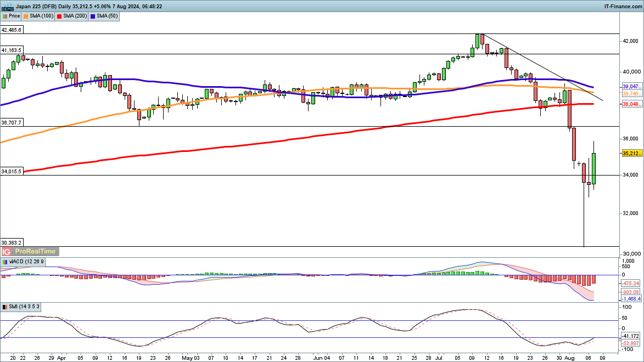Click the 34,015.5 support level label
The width and height of the screenshot is (644, 362).
(12, 156)
